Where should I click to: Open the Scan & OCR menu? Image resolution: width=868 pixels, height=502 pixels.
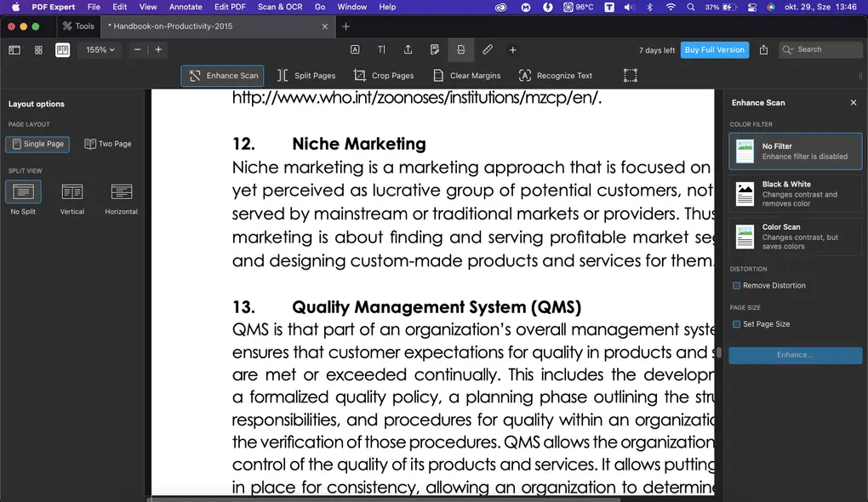[x=280, y=7]
